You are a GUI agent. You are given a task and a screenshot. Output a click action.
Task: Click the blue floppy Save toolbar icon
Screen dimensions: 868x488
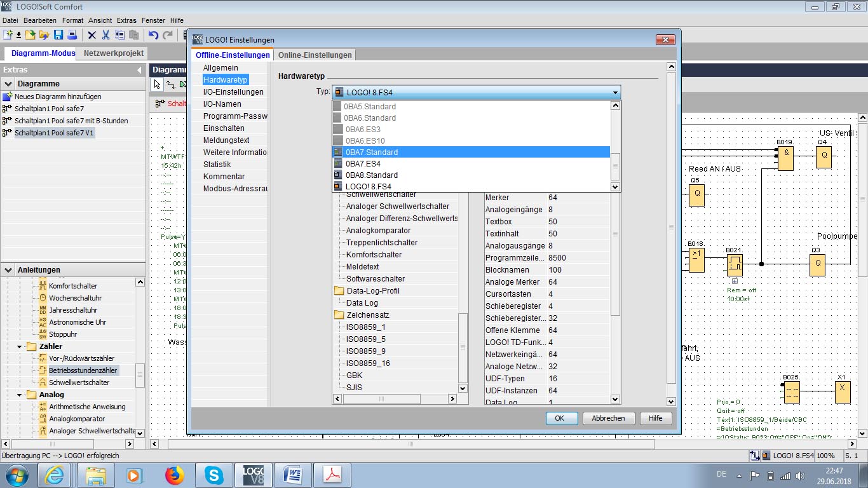58,34
